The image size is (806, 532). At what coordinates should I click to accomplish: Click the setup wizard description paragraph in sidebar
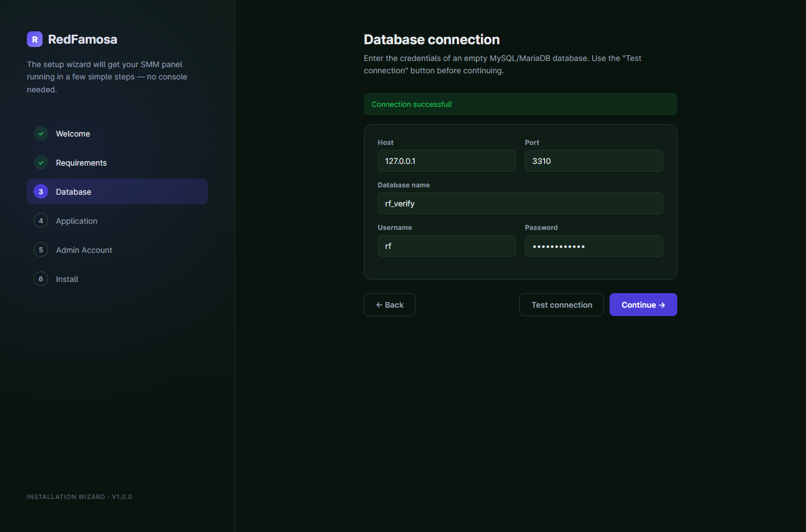pyautogui.click(x=107, y=77)
